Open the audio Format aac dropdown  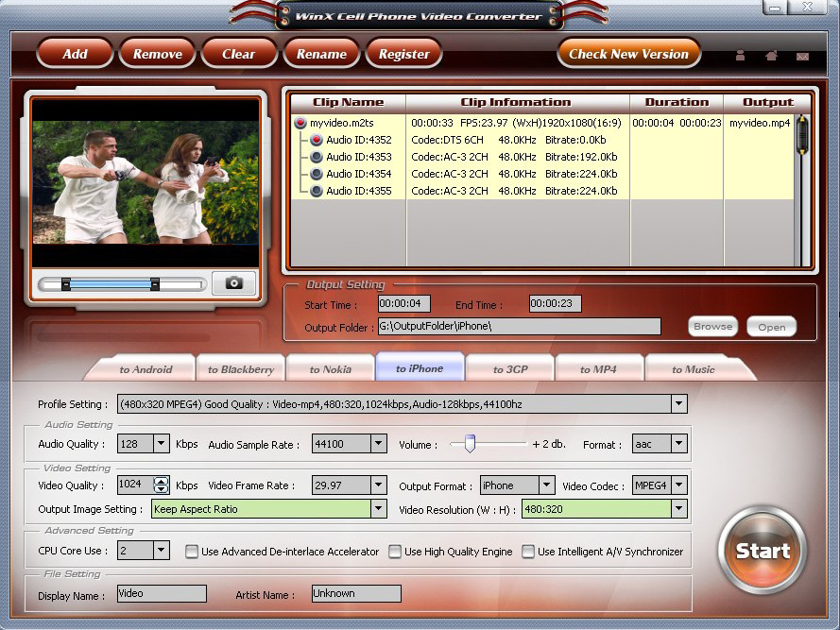(678, 443)
